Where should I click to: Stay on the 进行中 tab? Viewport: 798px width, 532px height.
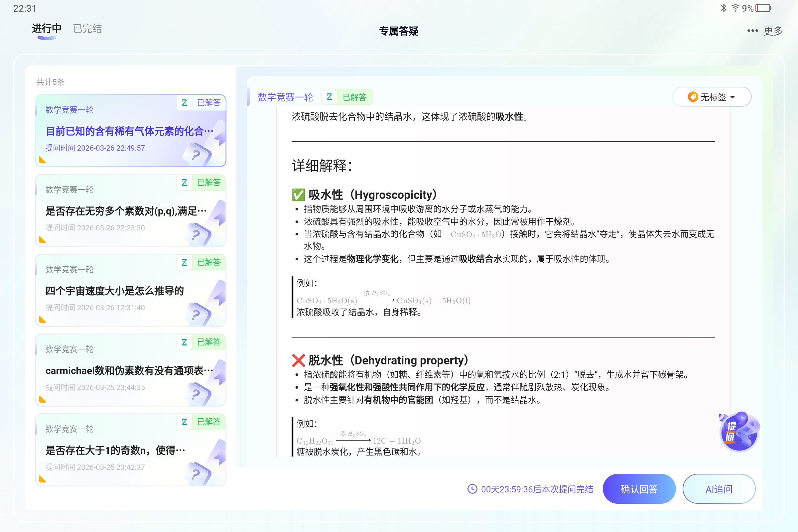coord(46,29)
